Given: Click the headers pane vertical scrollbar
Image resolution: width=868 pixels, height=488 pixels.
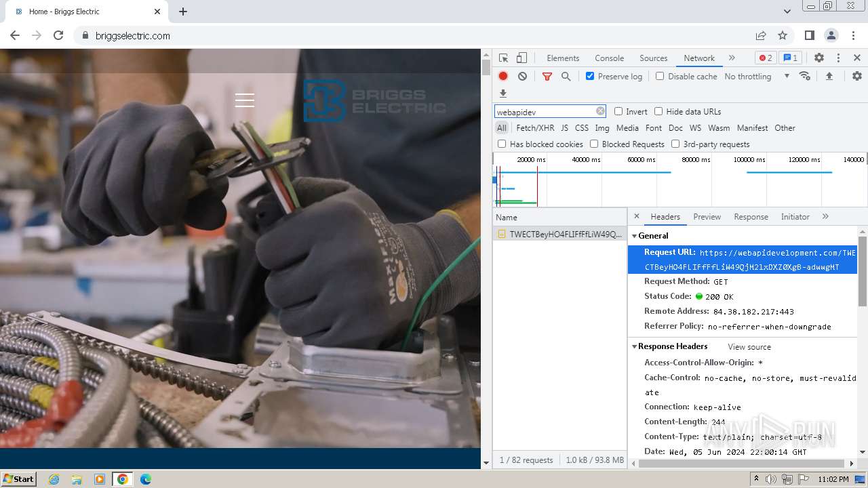Looking at the screenshot, I should click(x=863, y=271).
